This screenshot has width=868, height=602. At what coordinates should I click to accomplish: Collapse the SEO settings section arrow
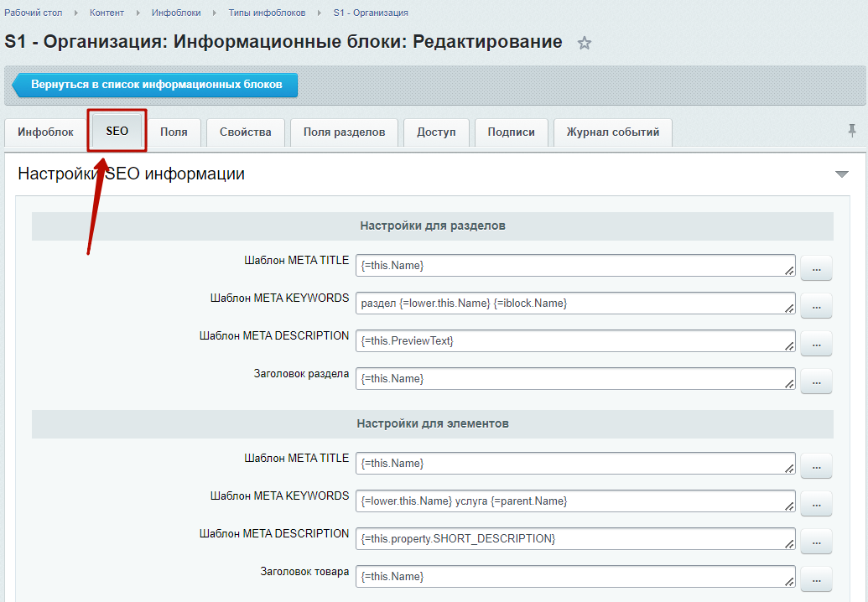pyautogui.click(x=842, y=174)
